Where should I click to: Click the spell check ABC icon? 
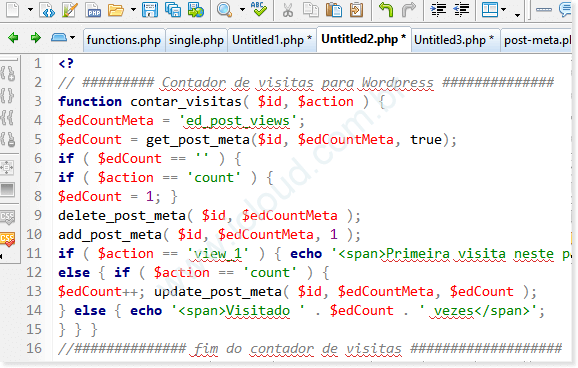tap(258, 9)
